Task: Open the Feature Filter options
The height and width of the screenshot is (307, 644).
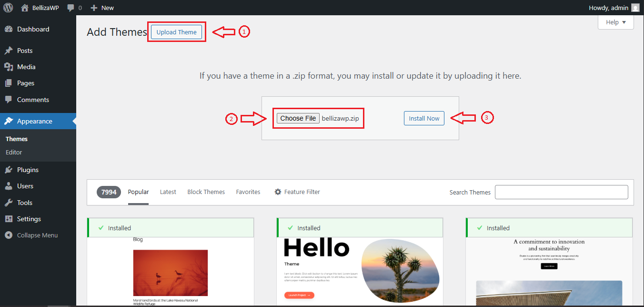Action: tap(297, 192)
